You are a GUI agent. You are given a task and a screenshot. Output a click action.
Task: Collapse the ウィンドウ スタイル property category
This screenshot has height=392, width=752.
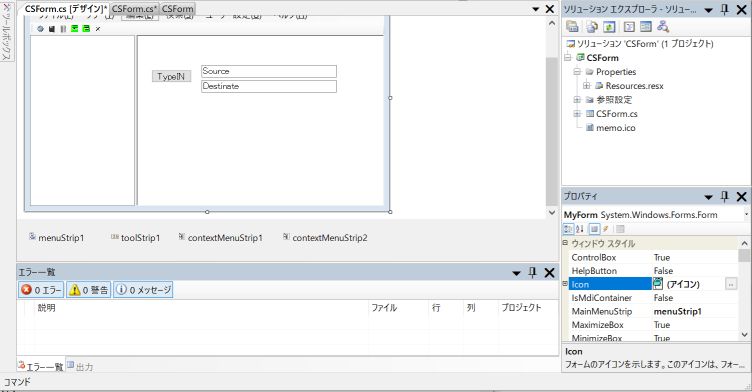point(565,243)
